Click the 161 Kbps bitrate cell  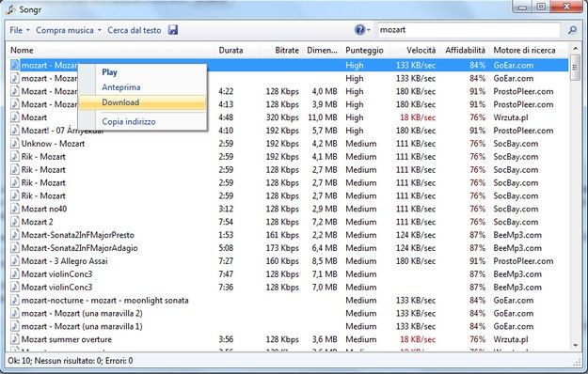pos(282,235)
